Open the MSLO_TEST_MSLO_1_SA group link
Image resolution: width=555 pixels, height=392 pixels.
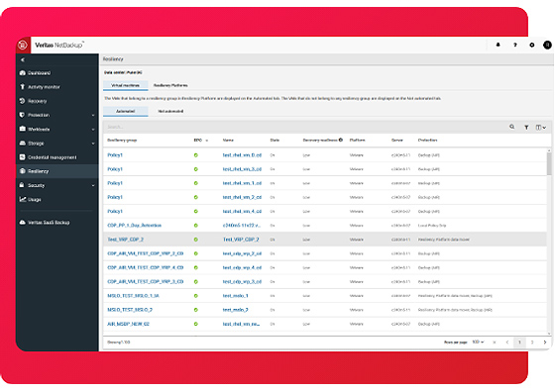[x=133, y=296]
